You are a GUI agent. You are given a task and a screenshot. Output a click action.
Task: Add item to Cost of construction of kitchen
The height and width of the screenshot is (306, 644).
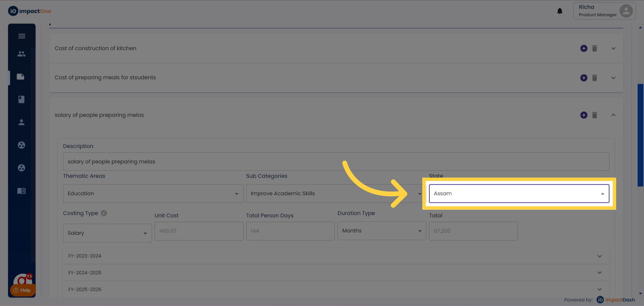[584, 48]
